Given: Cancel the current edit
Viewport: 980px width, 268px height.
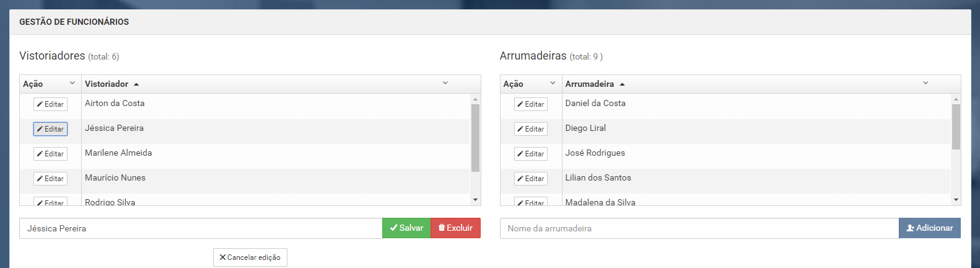Looking at the screenshot, I should pyautogui.click(x=250, y=257).
